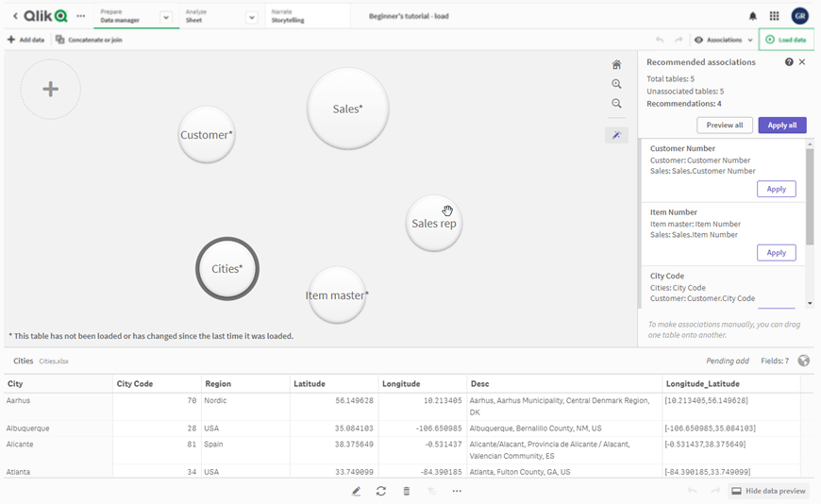Click the undo arrow in top toolbar
The height and width of the screenshot is (504, 821).
[x=660, y=40]
